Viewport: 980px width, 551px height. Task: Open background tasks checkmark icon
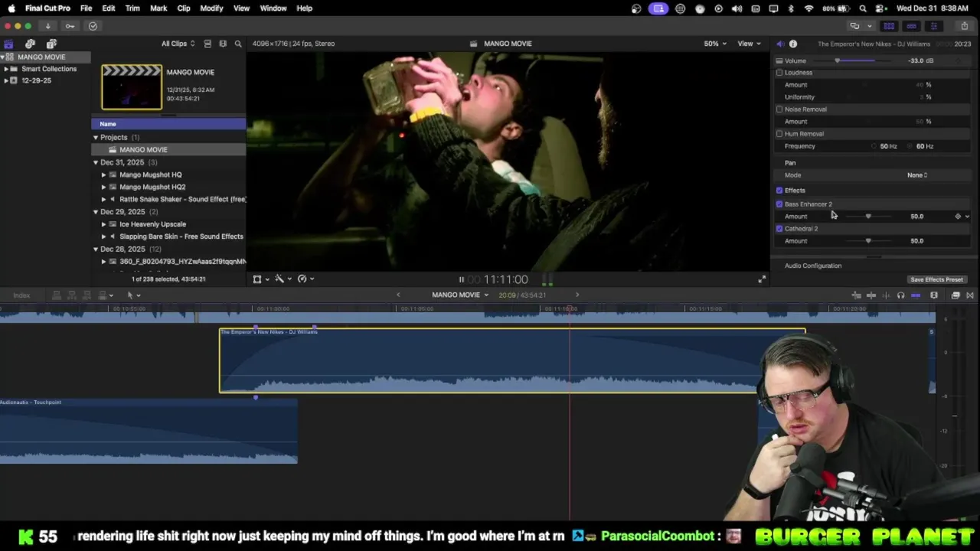coord(93,26)
